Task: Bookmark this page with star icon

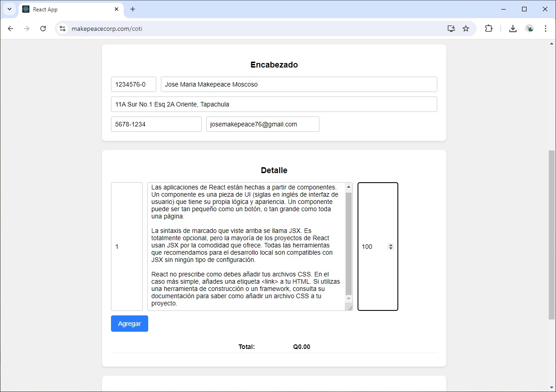Action: [466, 29]
